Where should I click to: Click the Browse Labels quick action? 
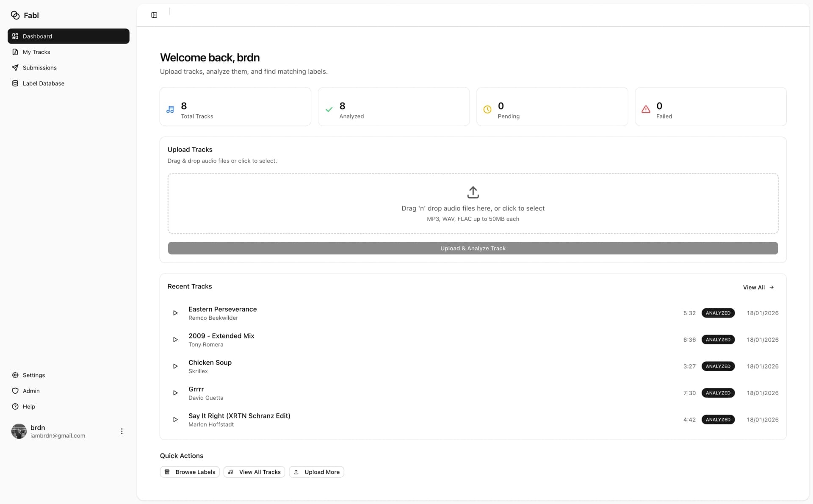(x=190, y=472)
